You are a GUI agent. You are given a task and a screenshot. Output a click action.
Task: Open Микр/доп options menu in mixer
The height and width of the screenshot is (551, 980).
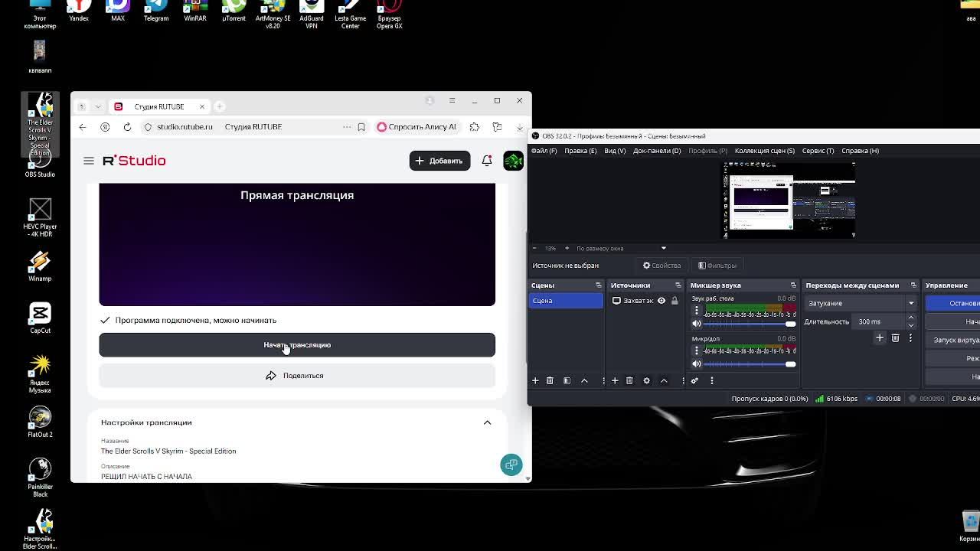697,351
